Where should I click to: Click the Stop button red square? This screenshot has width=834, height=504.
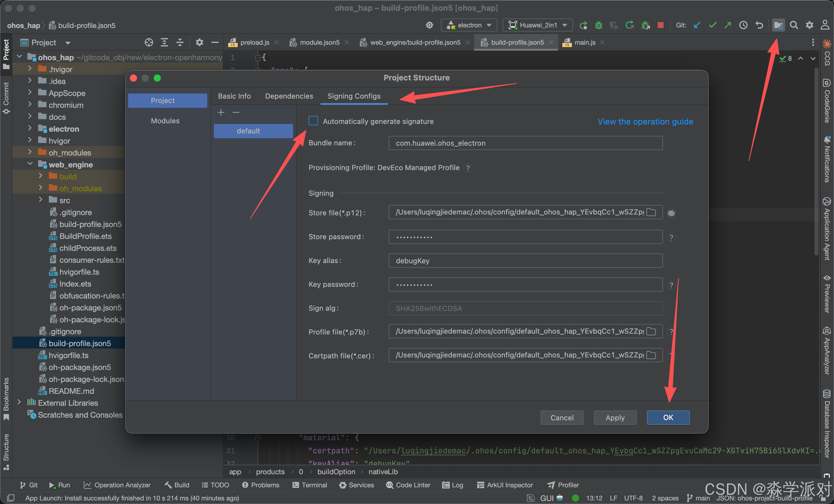660,25
